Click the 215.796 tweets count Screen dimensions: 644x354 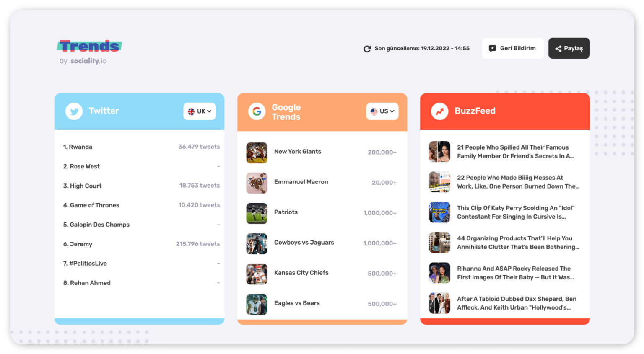click(198, 244)
